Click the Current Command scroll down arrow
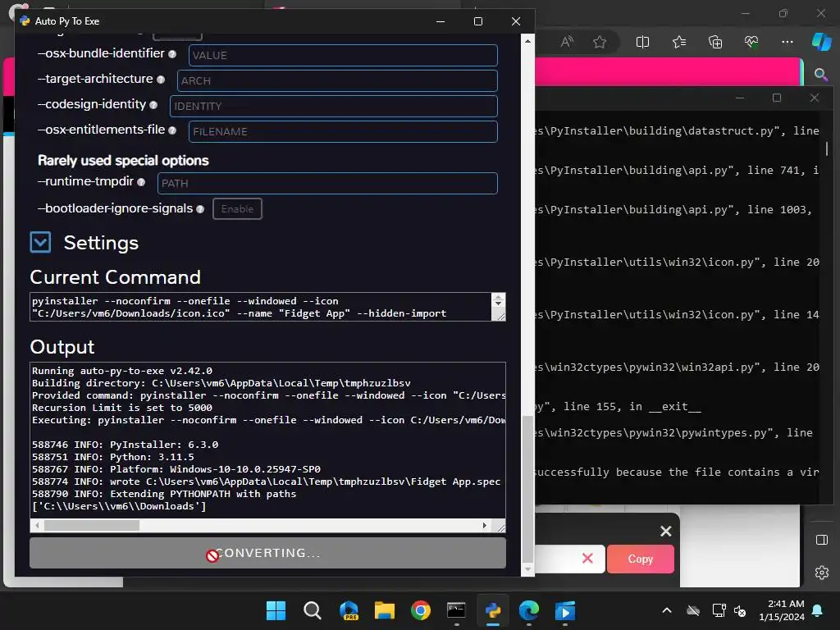Viewport: 840px width, 630px height. pyautogui.click(x=498, y=304)
